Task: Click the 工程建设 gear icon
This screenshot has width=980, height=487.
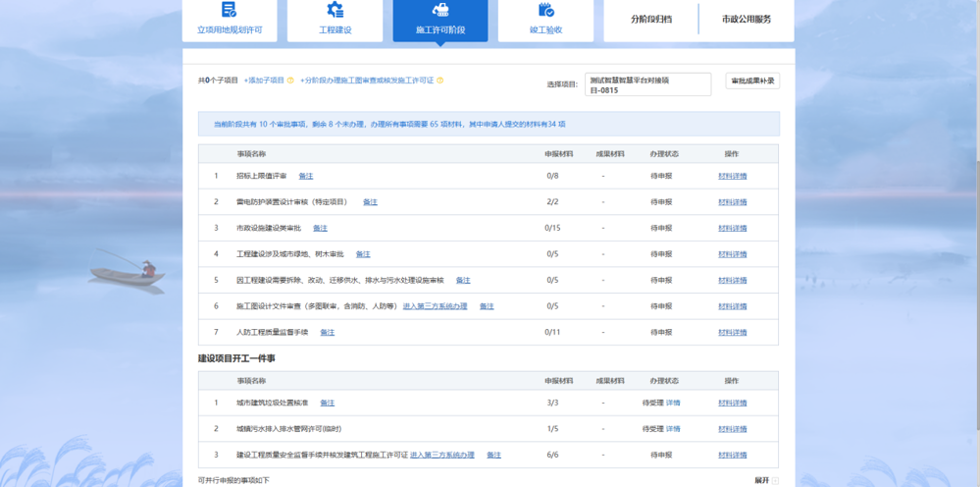Action: (335, 10)
